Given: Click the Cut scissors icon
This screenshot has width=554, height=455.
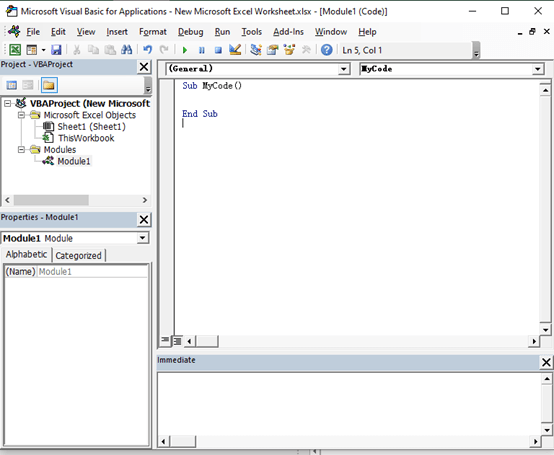Looking at the screenshot, I should click(x=76, y=50).
